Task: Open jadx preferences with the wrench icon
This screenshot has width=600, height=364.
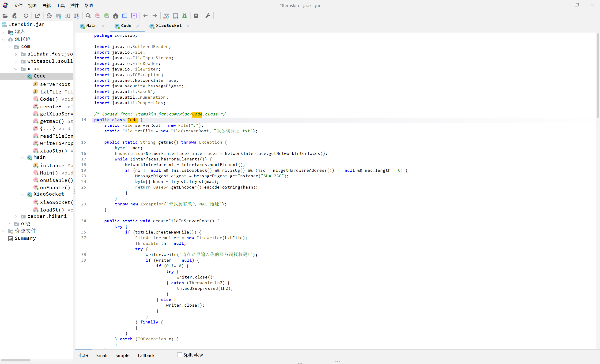Action: tap(208, 15)
